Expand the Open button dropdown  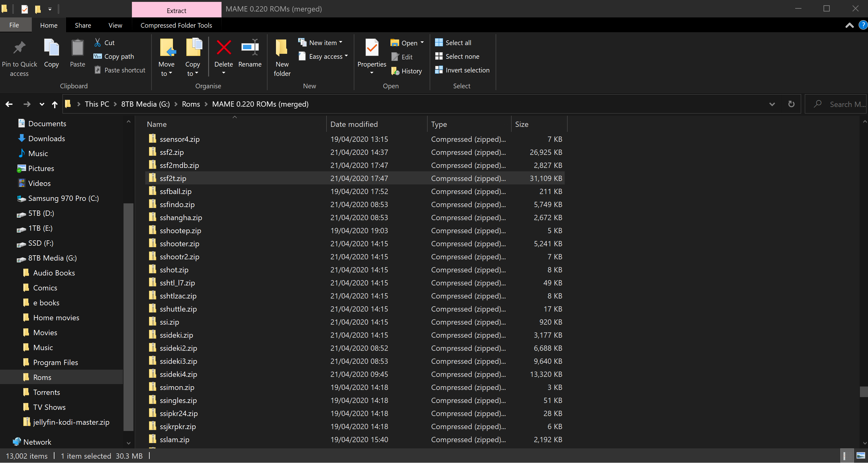tap(422, 43)
